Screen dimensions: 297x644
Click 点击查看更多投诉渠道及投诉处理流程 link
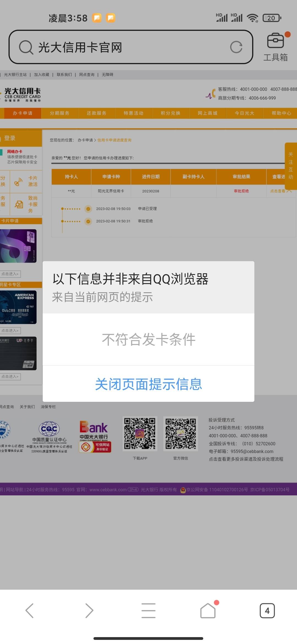point(246,459)
